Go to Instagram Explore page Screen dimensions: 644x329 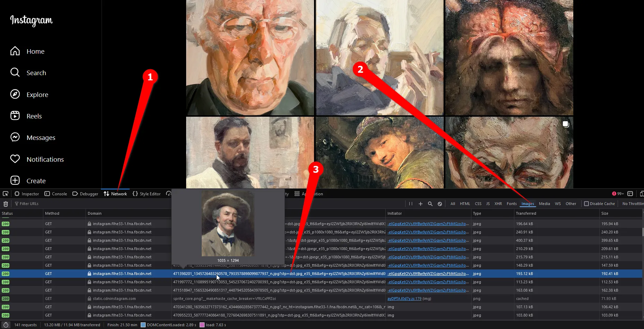click(x=37, y=95)
